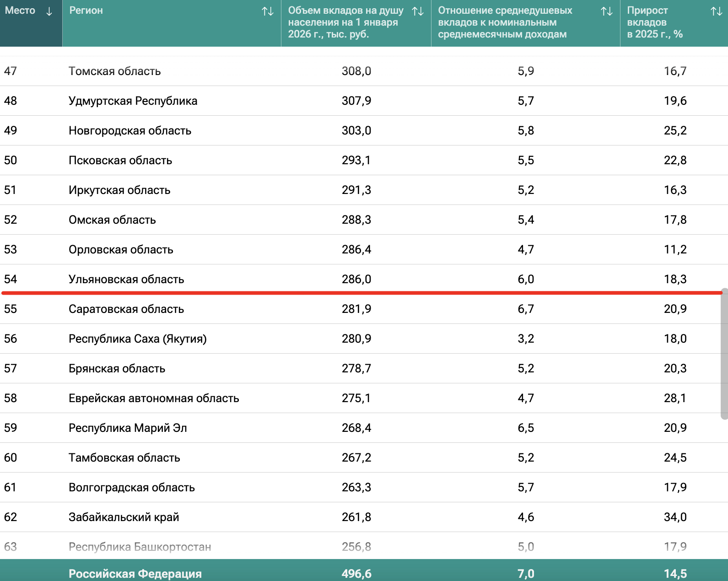
Task: Click deposit value 291,3 for Иркутская область
Action: 356,190
